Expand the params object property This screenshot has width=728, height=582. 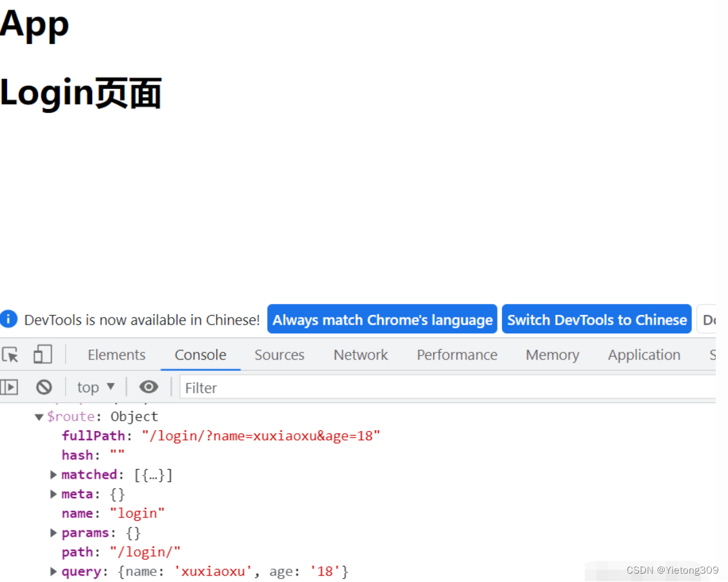tap(53, 532)
